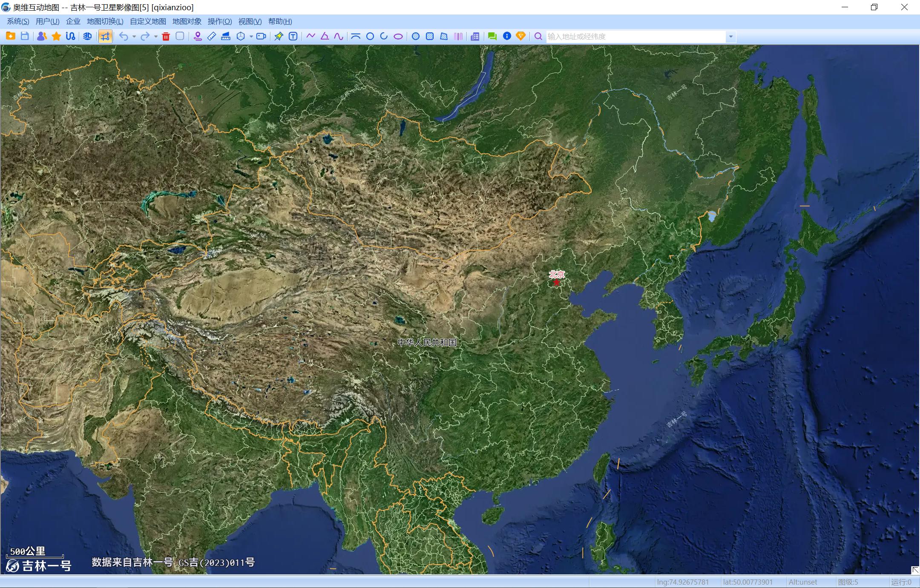Viewport: 920px width, 588px height.
Task: Click the area measurement ruler icon
Action: [226, 36]
